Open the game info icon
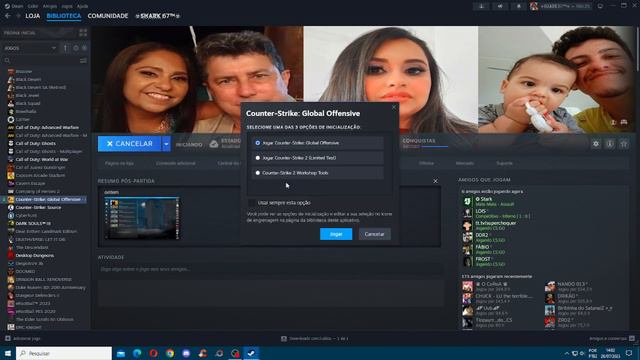The image size is (640, 360). [x=610, y=144]
